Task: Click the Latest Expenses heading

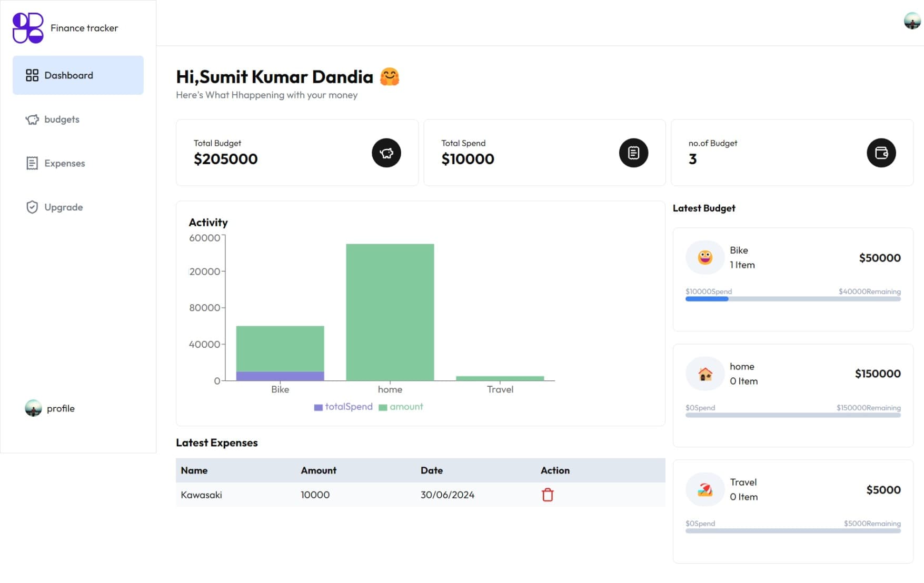Action: (x=217, y=443)
